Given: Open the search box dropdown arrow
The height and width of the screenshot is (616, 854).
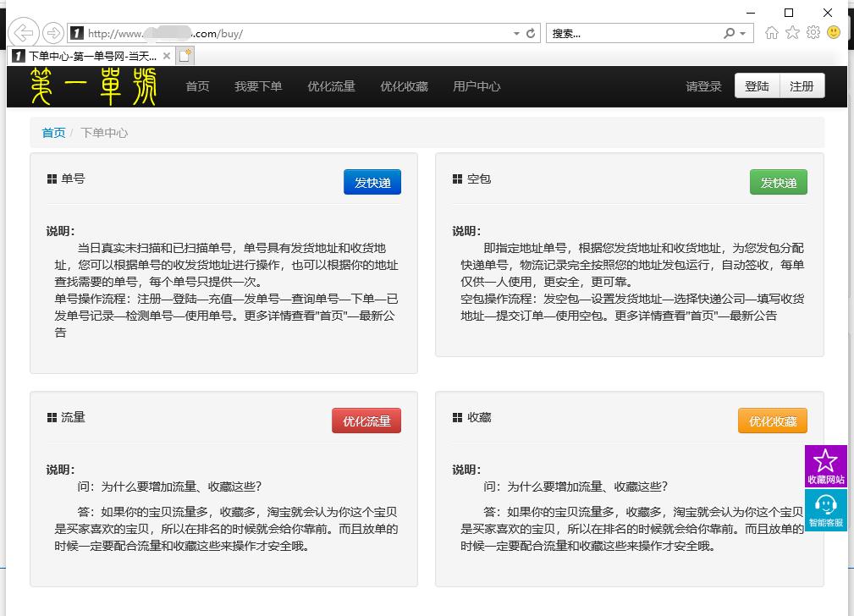Looking at the screenshot, I should tap(743, 32).
